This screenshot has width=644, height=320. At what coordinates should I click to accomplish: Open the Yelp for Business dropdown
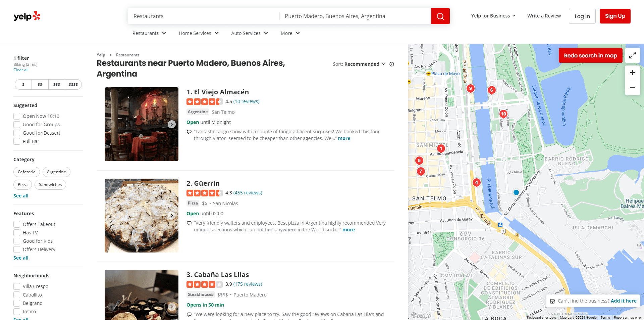coord(493,16)
